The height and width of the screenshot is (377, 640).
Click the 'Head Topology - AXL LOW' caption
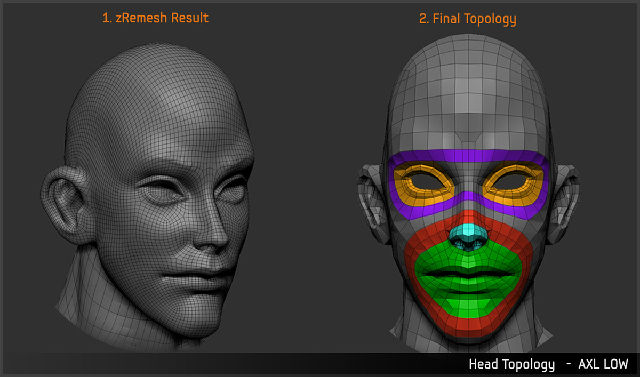tap(548, 364)
